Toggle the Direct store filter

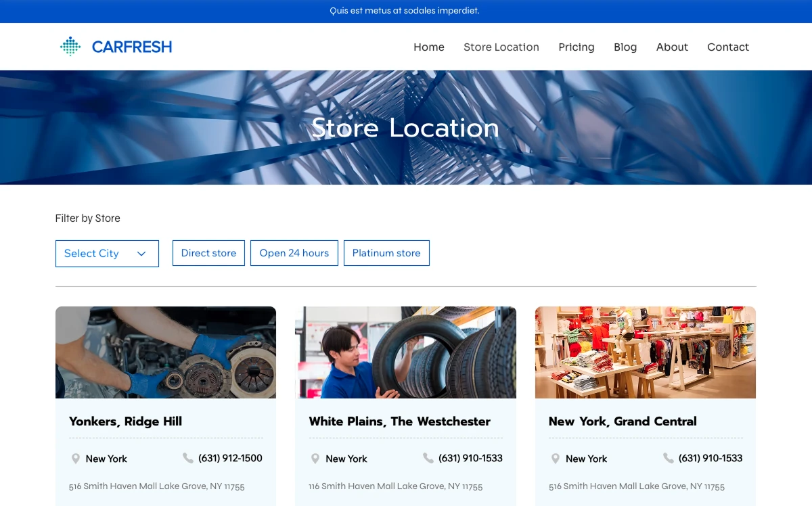click(x=208, y=253)
